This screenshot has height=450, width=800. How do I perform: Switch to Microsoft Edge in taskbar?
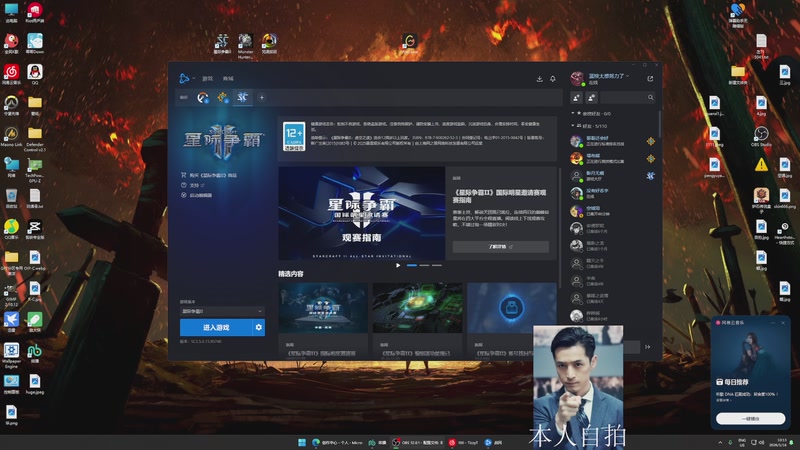click(339, 442)
